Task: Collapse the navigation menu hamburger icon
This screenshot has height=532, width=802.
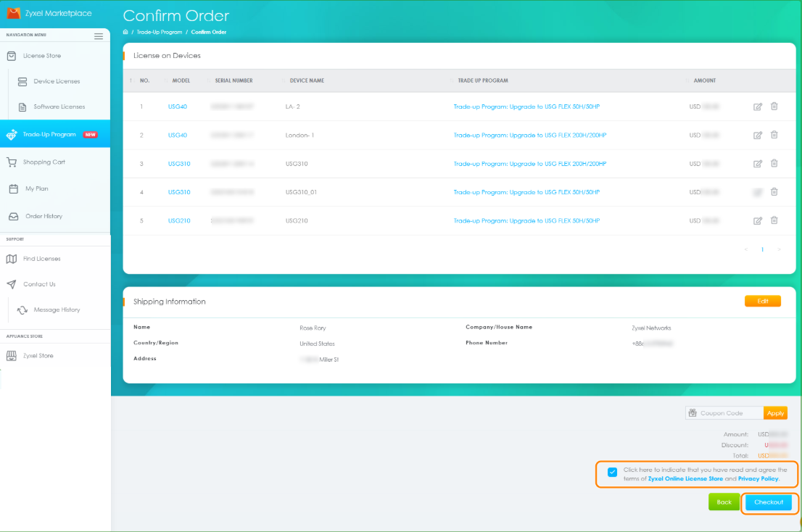Action: pyautogui.click(x=99, y=36)
